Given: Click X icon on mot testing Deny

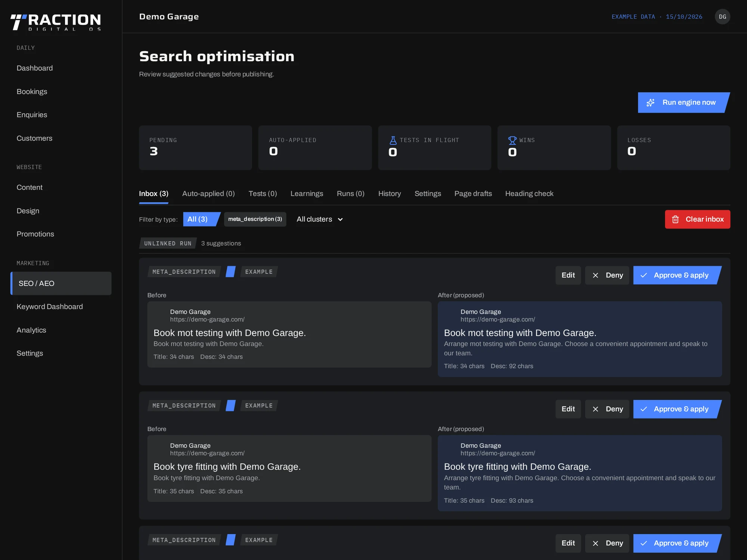Looking at the screenshot, I should [595, 276].
